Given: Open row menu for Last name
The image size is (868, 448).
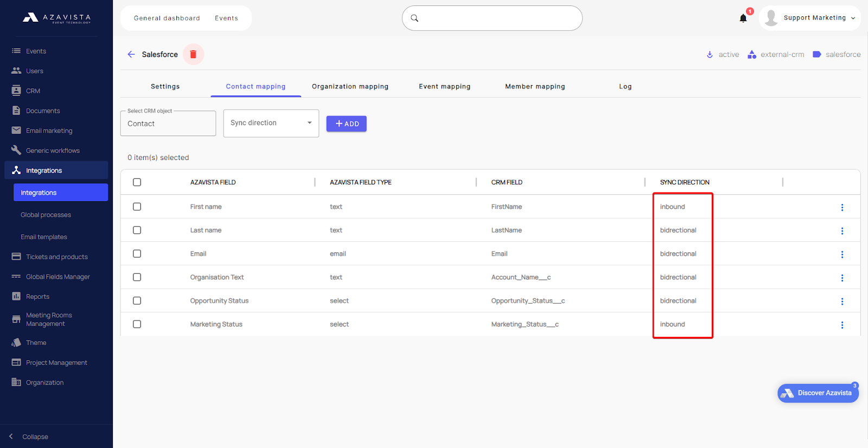Looking at the screenshot, I should pos(842,231).
